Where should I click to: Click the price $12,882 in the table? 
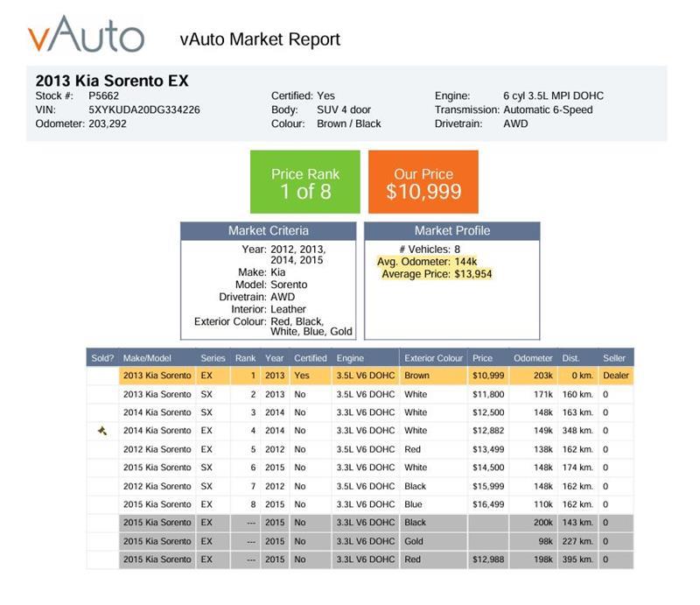488,431
